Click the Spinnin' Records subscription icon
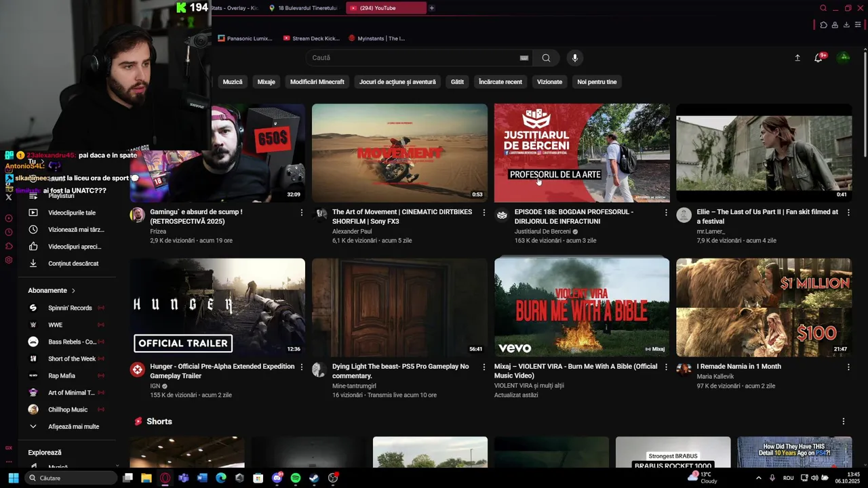868x488 pixels. pos(33,308)
